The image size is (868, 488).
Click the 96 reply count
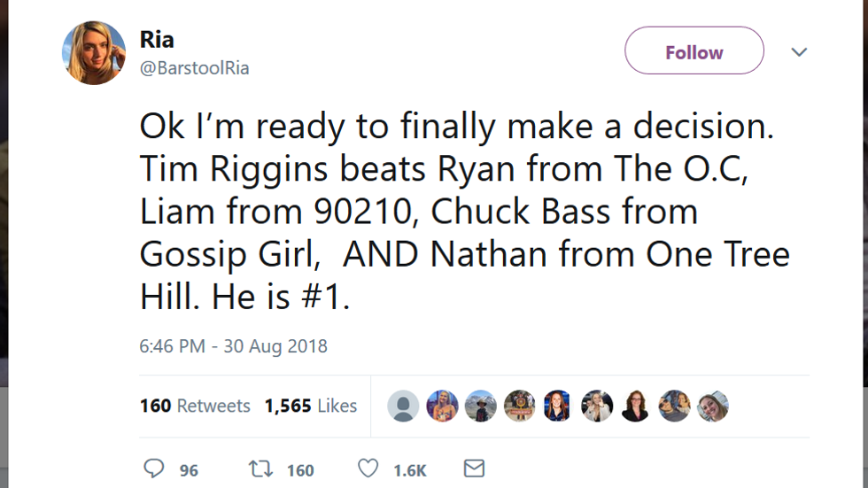tap(189, 470)
